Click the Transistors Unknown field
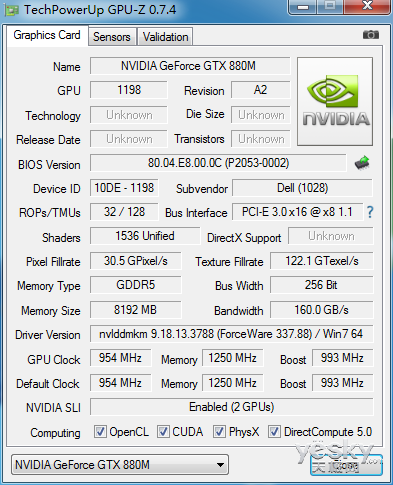The width and height of the screenshot is (393, 485). tap(261, 139)
